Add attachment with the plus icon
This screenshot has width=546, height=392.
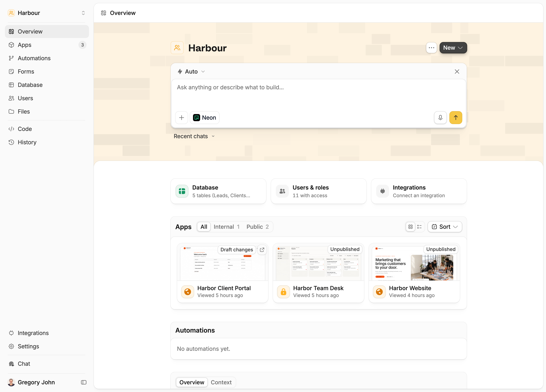(x=181, y=118)
